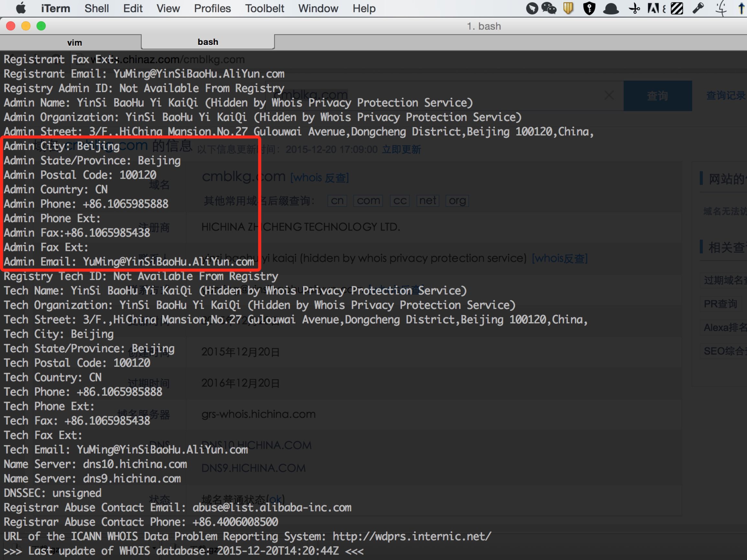Click the flashlight menu bar icon
747x560 pixels.
pos(698,8)
